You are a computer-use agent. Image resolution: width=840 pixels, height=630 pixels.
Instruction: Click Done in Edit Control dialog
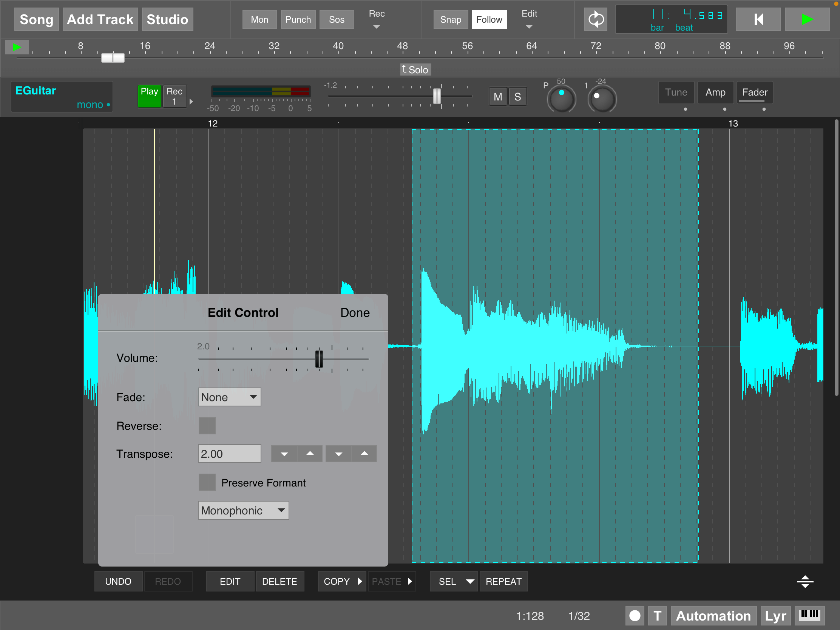(355, 312)
